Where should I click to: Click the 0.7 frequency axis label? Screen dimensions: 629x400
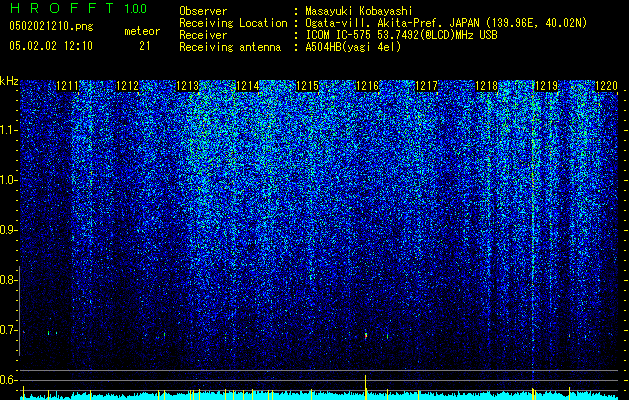pos(8,330)
